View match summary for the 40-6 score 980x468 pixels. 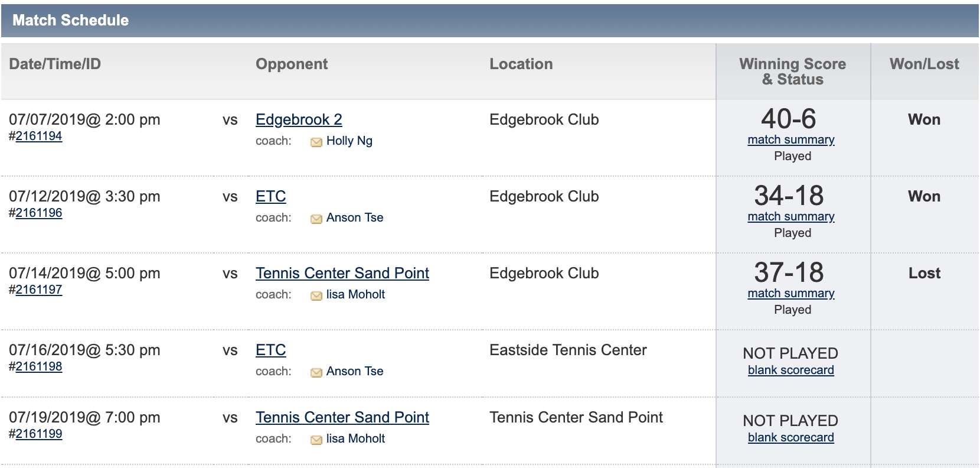pyautogui.click(x=791, y=140)
